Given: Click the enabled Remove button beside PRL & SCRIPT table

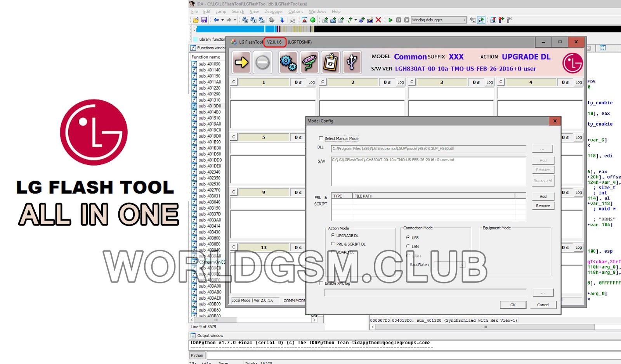Looking at the screenshot, I should (543, 205).
